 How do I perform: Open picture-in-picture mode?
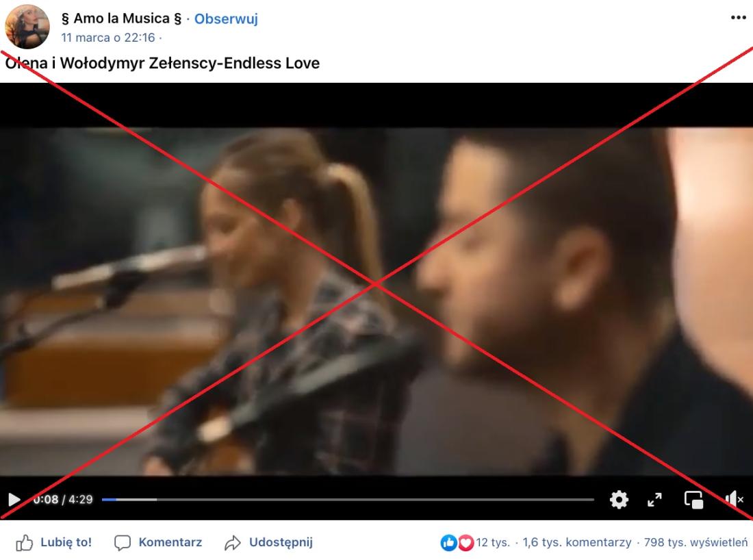coord(694,500)
